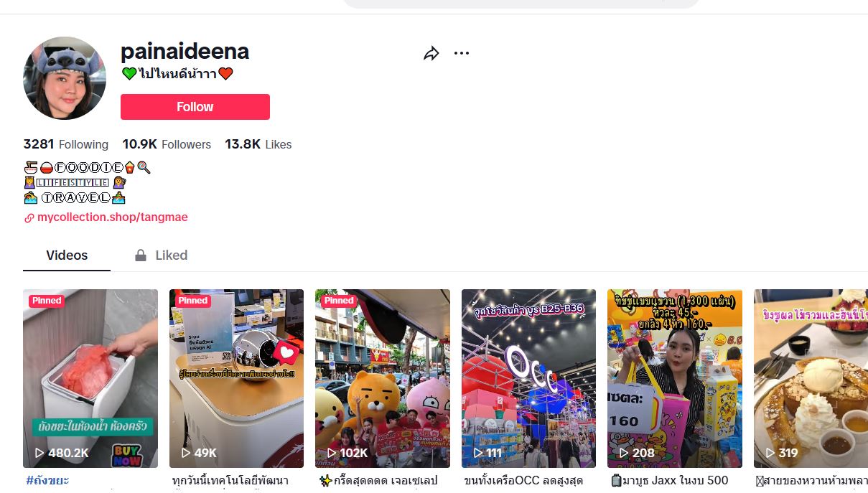This screenshot has width=868, height=493.
Task: Follow the painaideena account
Action: [x=195, y=107]
